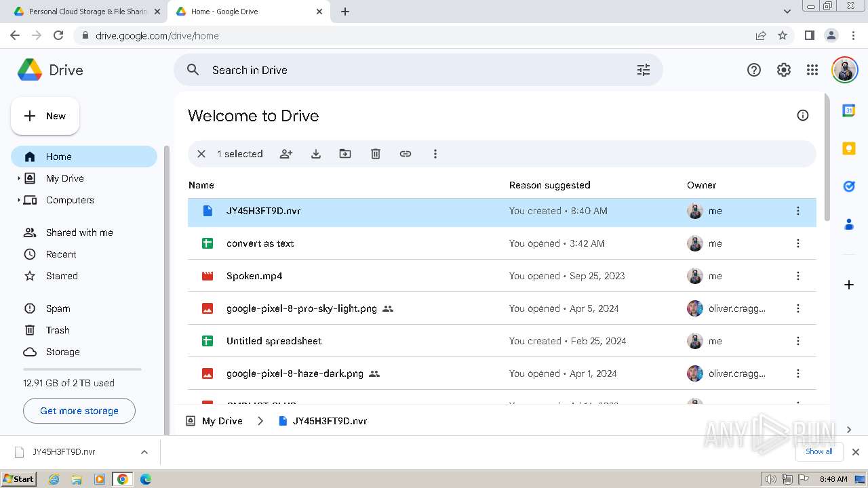Click the file list vertical scrollbar
This screenshot has height=488, width=868.
pyautogui.click(x=826, y=157)
